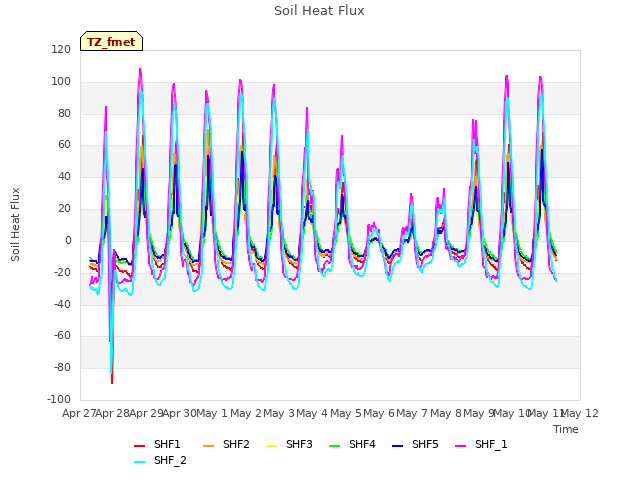Click the SHF_1 magenta legend swatch

(x=460, y=446)
